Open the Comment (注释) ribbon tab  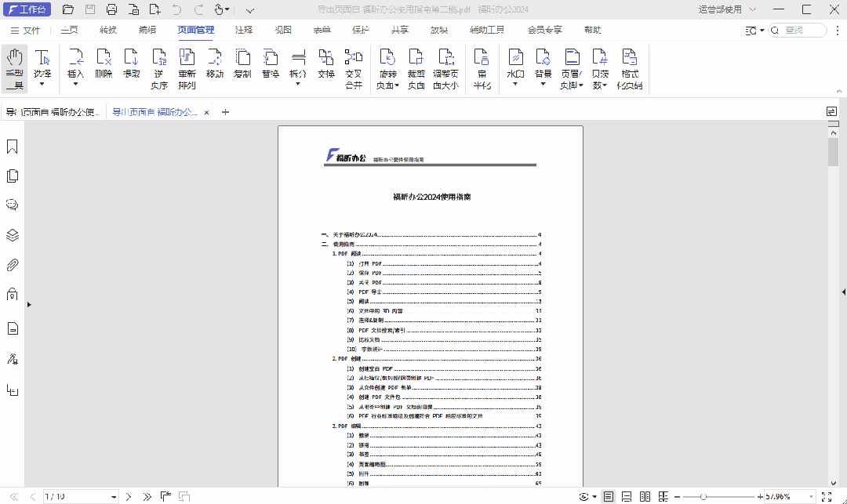coord(244,30)
